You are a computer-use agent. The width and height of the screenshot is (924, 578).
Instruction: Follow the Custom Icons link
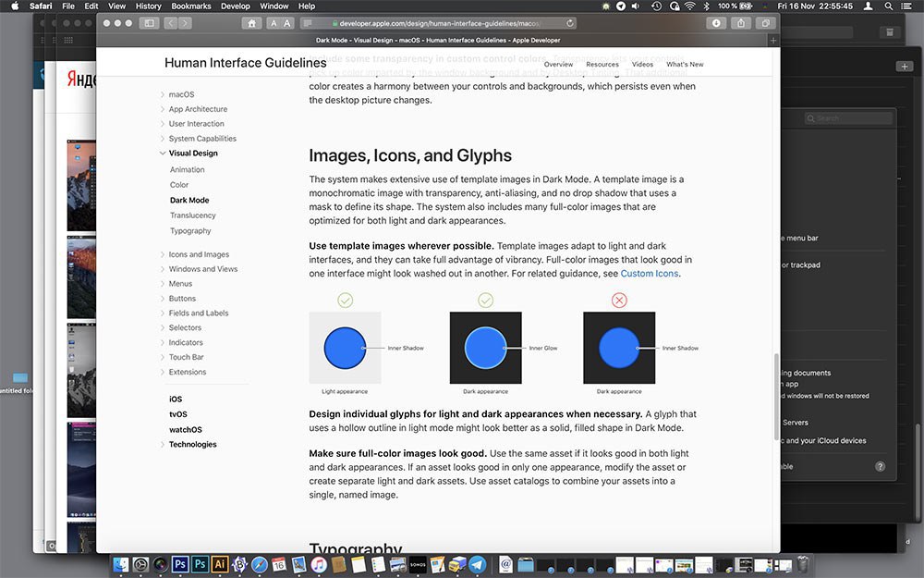tap(650, 274)
